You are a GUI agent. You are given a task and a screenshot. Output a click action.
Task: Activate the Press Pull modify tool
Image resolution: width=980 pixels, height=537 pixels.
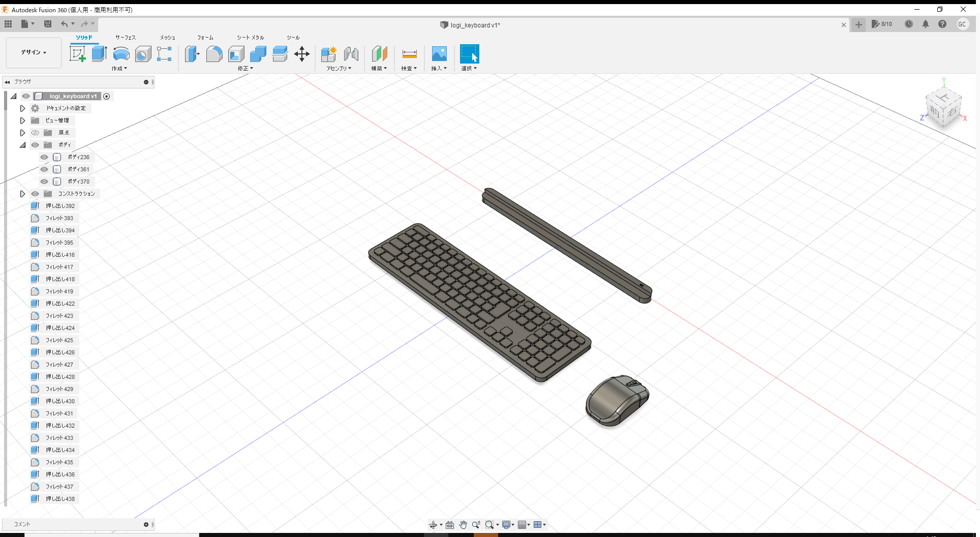[x=192, y=54]
